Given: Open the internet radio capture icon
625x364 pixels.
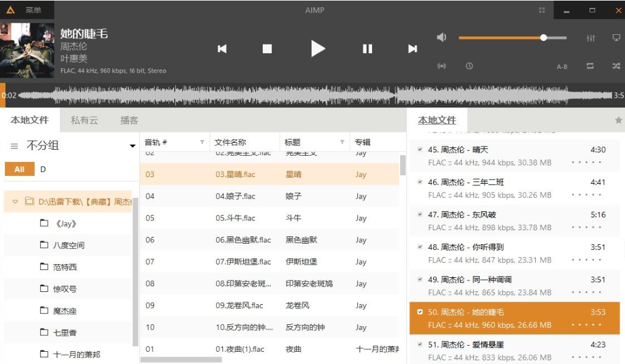Looking at the screenshot, I should (x=442, y=66).
